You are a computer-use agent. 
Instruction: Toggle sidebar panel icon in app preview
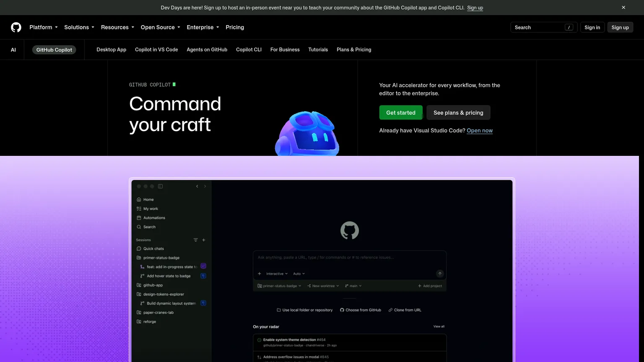click(160, 186)
